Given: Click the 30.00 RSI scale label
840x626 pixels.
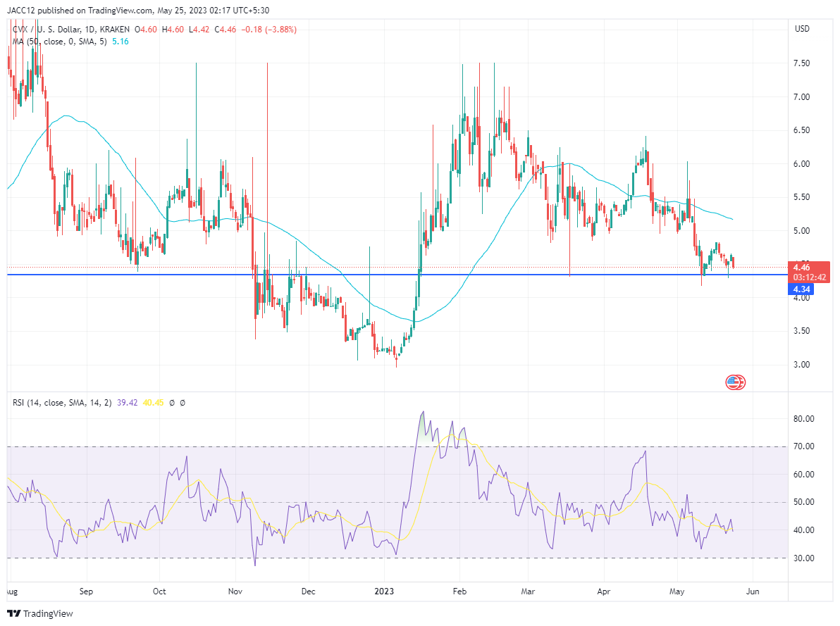Looking at the screenshot, I should (x=803, y=558).
